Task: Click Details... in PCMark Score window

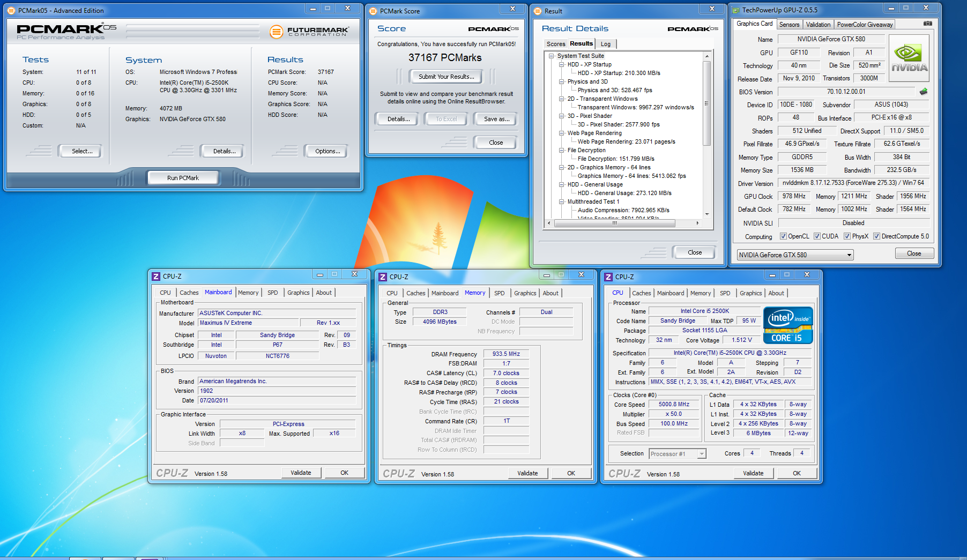Action: point(398,119)
